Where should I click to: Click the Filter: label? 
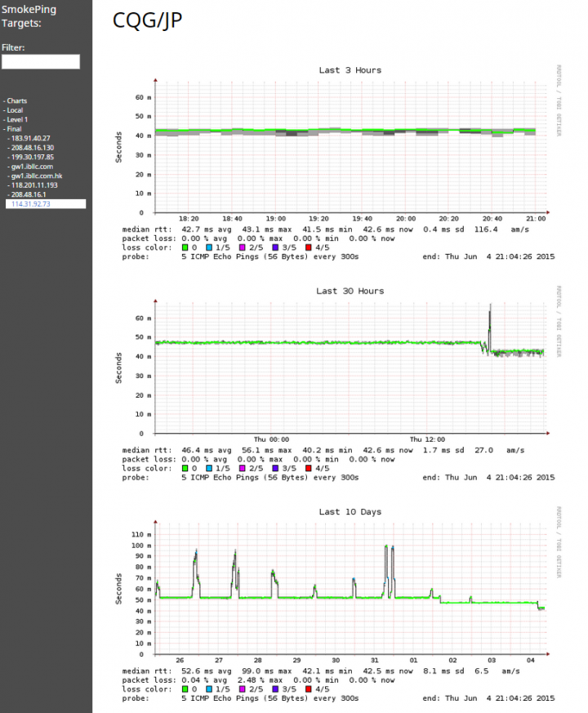click(13, 47)
